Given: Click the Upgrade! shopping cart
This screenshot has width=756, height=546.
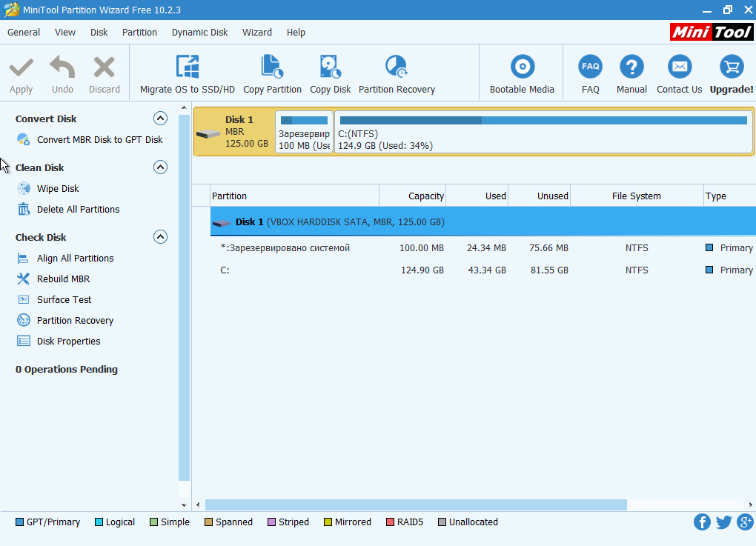Looking at the screenshot, I should pos(732,67).
